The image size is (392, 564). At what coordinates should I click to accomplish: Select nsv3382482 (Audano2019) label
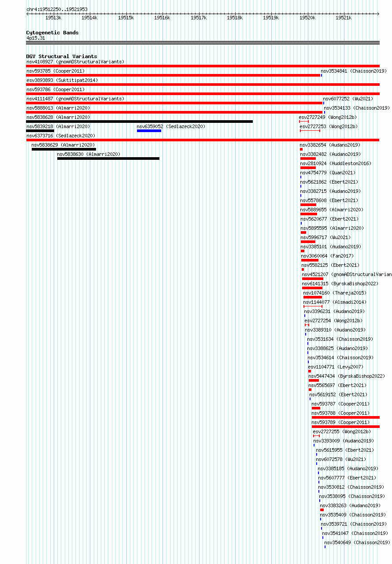(331, 154)
